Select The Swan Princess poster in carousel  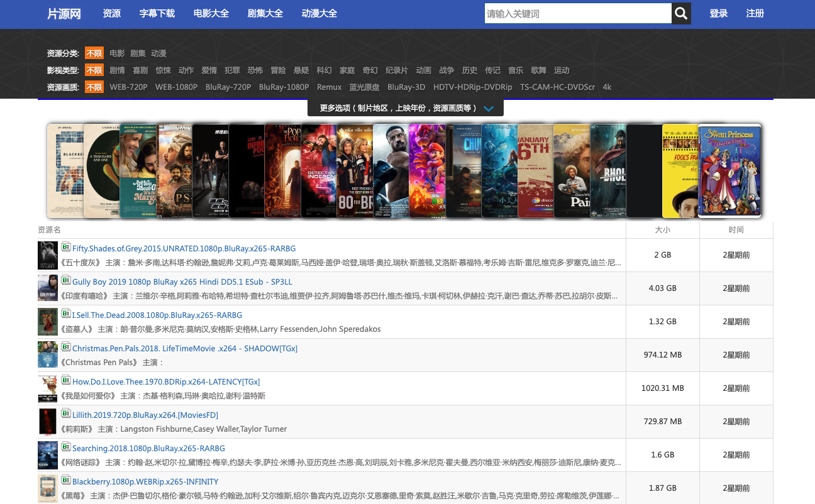[x=729, y=171]
